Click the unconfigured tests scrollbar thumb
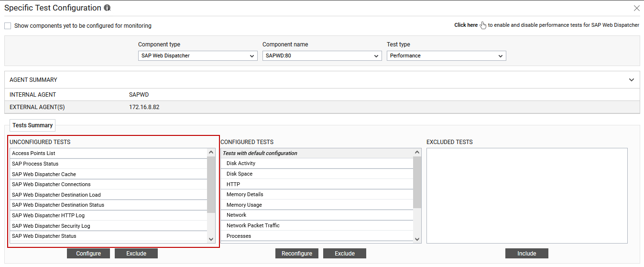Image resolution: width=644 pixels, height=267 pixels. 211,184
